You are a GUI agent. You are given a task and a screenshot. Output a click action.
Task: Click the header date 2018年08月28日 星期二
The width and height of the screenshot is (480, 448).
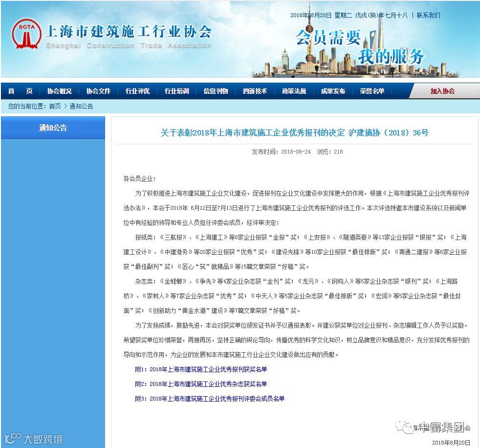point(321,15)
